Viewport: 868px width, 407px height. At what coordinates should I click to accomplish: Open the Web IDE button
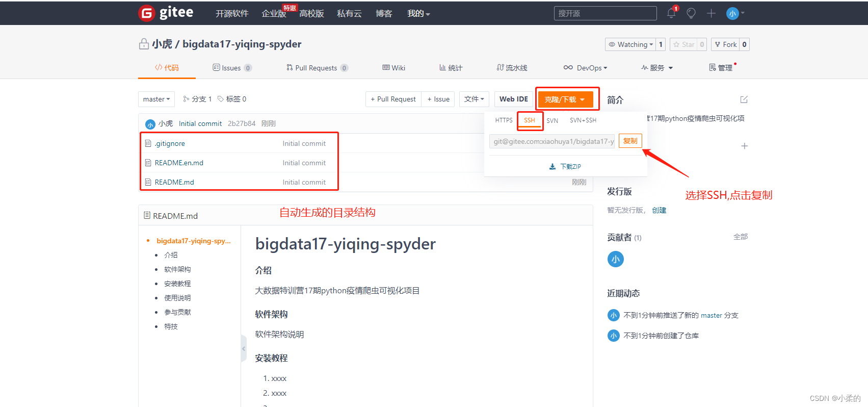514,99
